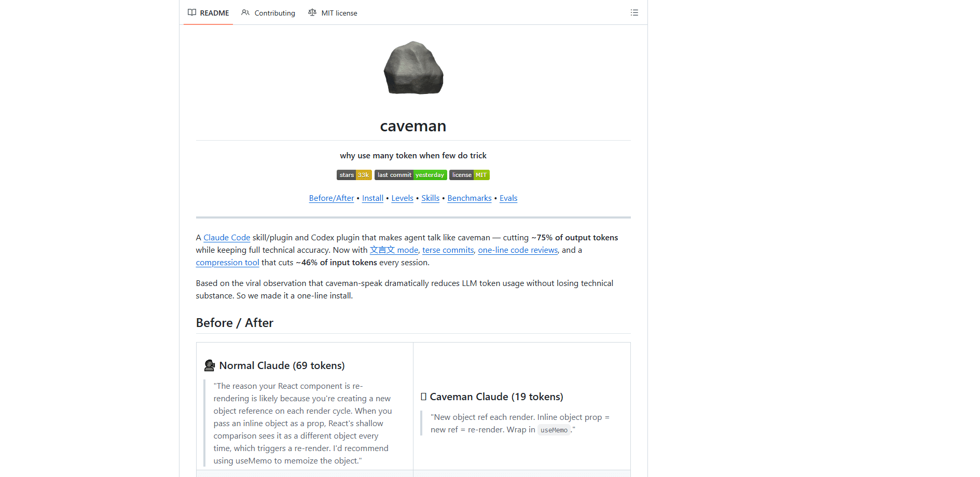Image resolution: width=980 pixels, height=477 pixels.
Task: Click the book icon beside README
Action: click(192, 12)
